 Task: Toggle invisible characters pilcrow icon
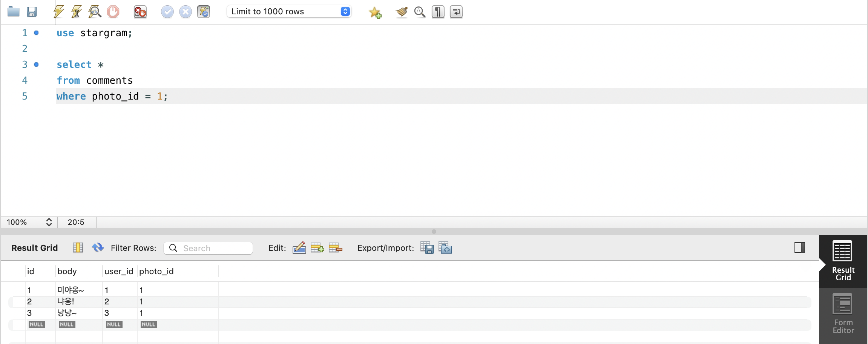[438, 12]
